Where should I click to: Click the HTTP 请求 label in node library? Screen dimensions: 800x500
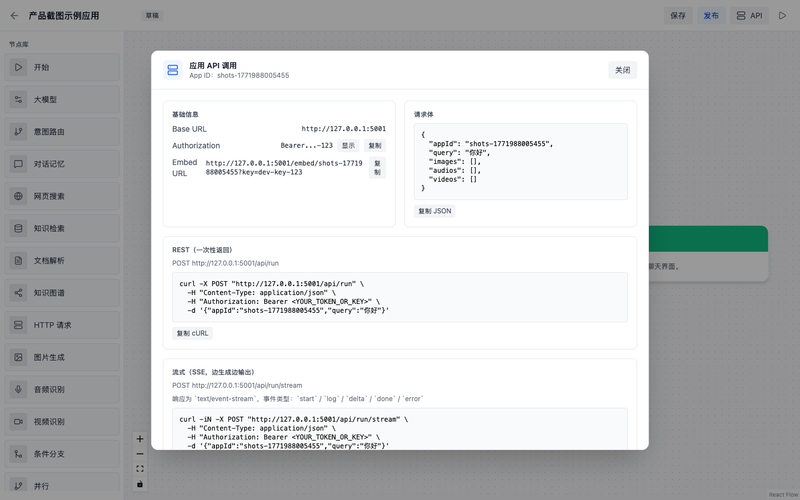pos(53,325)
